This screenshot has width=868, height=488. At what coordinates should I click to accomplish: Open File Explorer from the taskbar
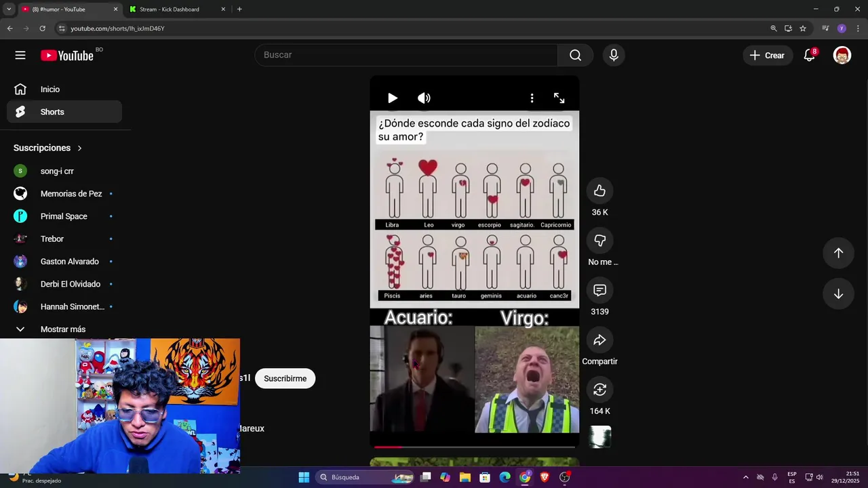coord(465,477)
